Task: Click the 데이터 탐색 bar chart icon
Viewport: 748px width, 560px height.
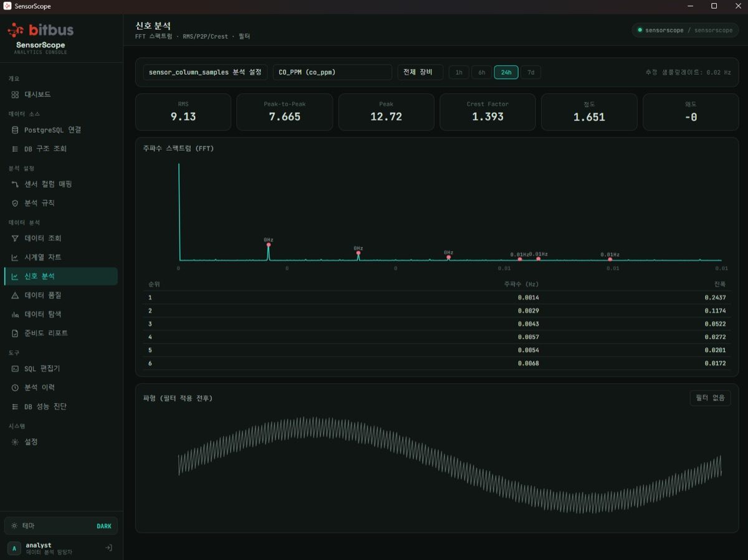Action: coord(15,315)
